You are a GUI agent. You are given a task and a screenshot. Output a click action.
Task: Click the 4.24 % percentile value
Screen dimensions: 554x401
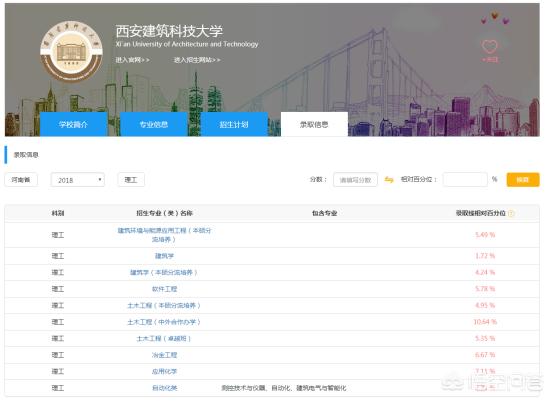click(x=485, y=272)
